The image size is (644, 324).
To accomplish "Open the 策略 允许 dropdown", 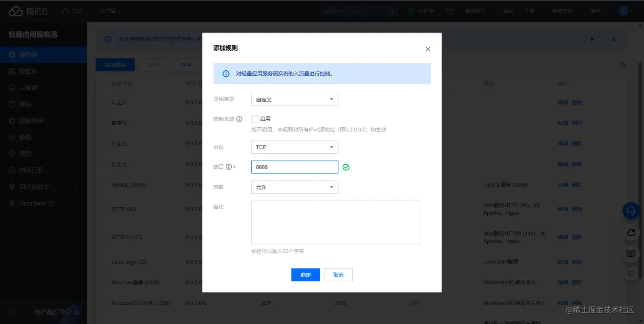I will pos(295,187).
